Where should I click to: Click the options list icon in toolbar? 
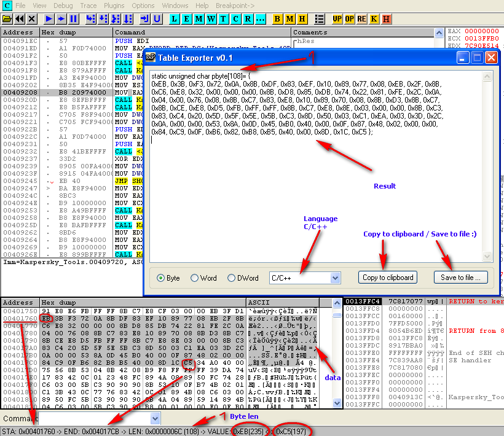point(319,19)
